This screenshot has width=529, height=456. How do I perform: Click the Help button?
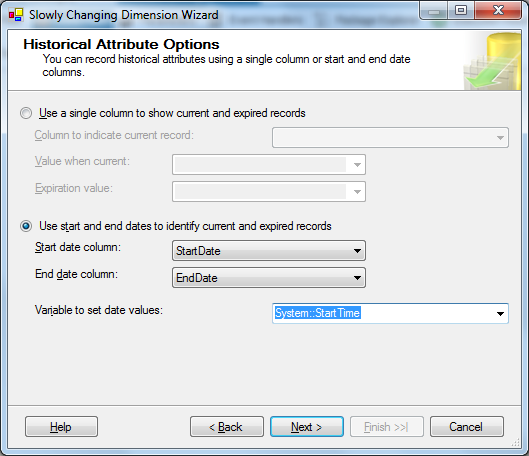pos(61,427)
